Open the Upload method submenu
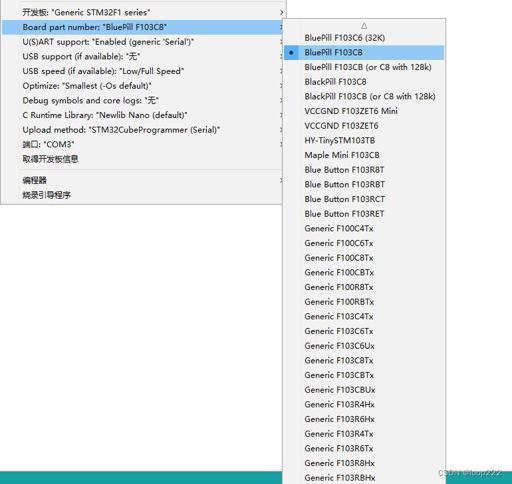This screenshot has height=484, width=512. coord(143,130)
